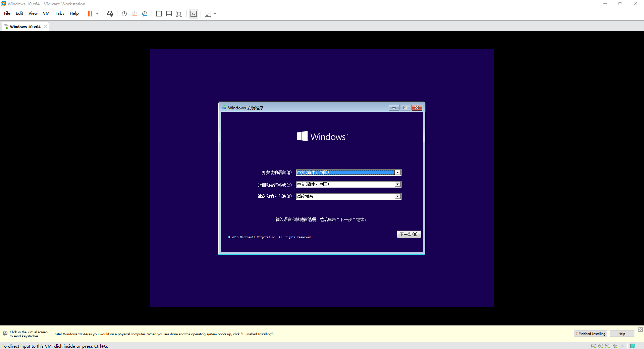Viewport: 644px width, 349px height.
Task: Open the snapshot manager
Action: click(145, 14)
